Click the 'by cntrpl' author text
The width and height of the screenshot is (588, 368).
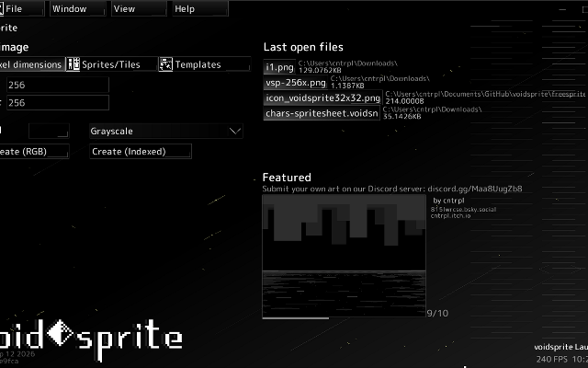coord(448,201)
